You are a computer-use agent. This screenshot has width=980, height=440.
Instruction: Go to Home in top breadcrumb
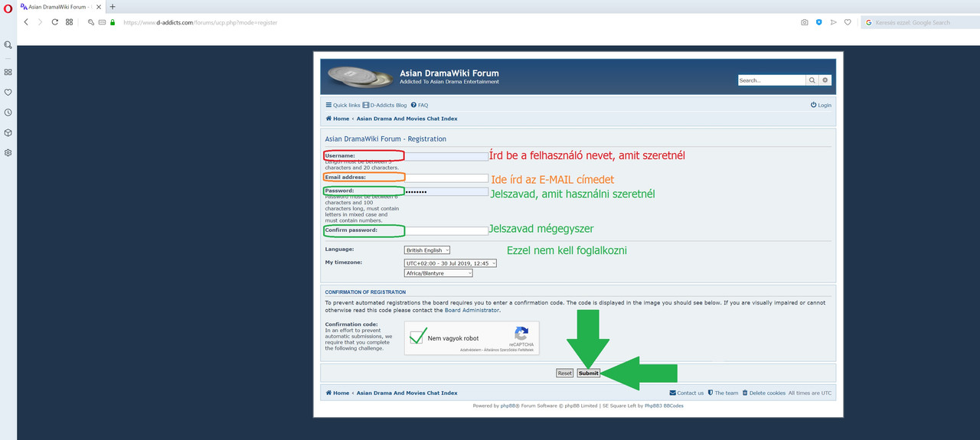(x=338, y=119)
